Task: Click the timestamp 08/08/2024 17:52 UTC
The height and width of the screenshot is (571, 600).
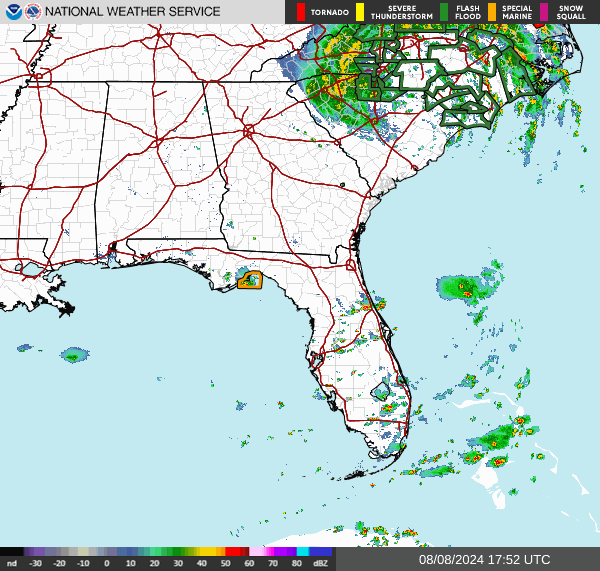Action: point(484,560)
